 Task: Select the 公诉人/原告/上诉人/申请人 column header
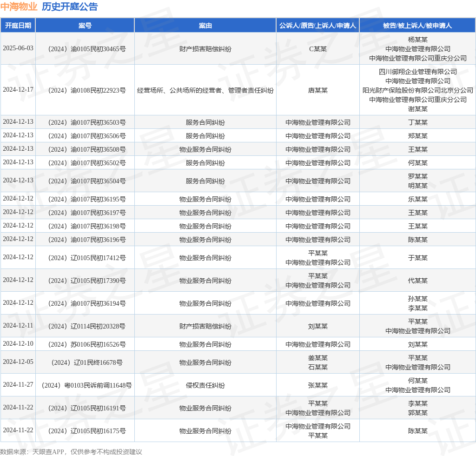coord(318,25)
